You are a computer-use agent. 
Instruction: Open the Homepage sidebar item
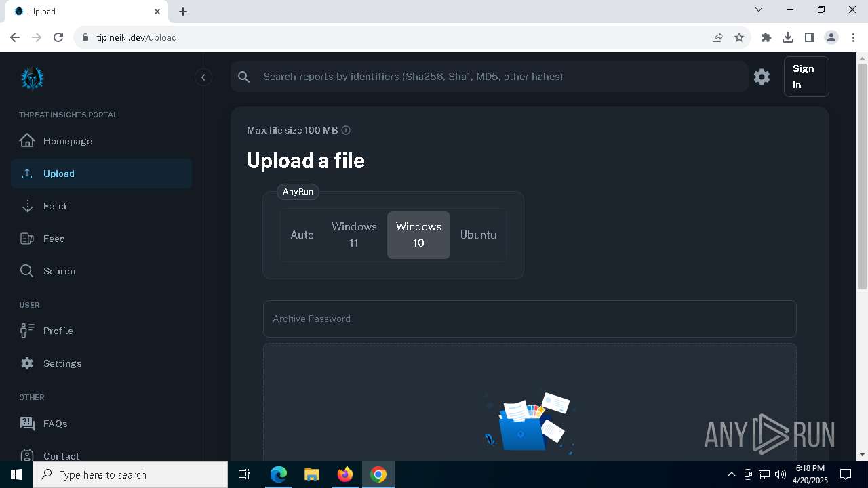pos(102,141)
